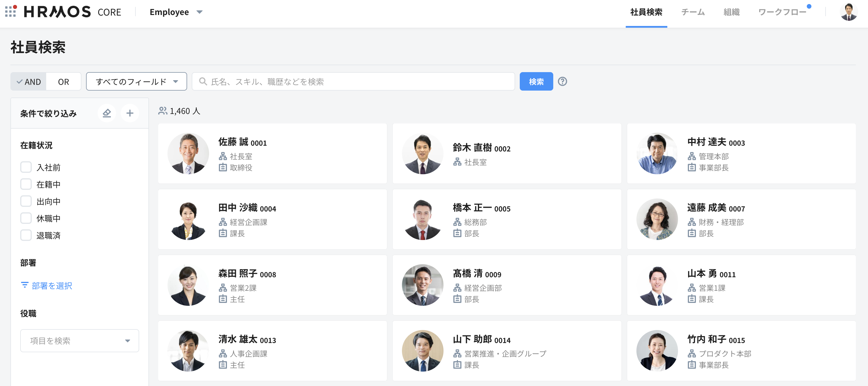
Task: Click department icon next to 営業1課
Action: [x=692, y=288]
